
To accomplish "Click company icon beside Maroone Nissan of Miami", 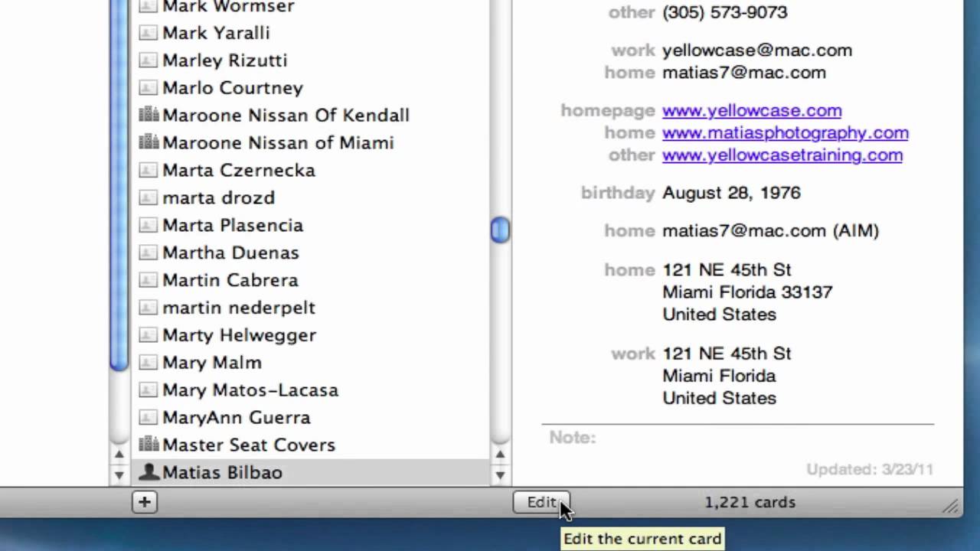I will 149,142.
